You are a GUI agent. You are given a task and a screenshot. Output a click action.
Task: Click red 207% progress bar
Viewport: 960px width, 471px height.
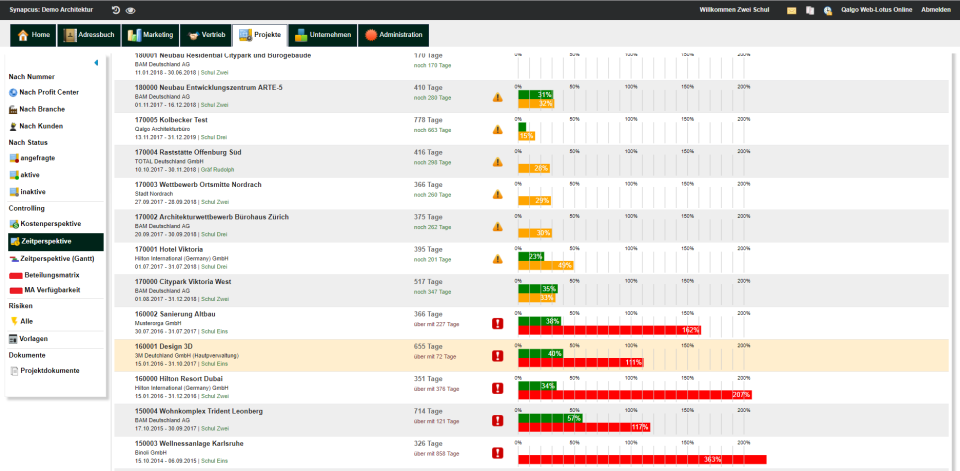[635, 395]
